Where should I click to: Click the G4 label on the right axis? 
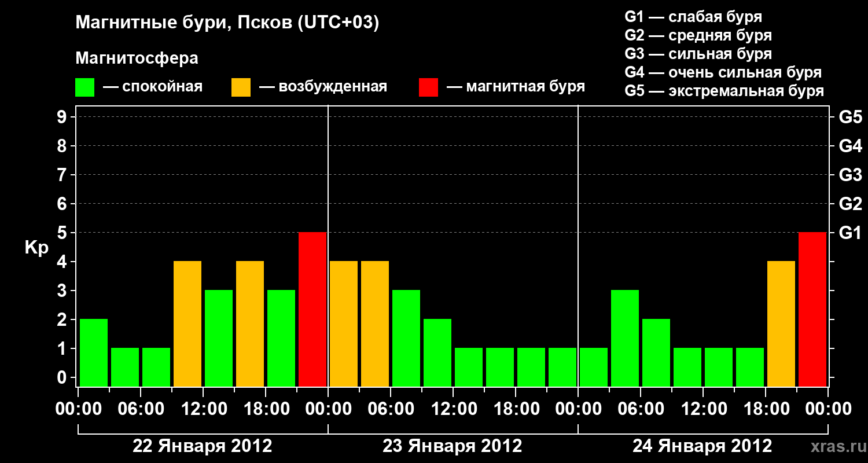point(850,146)
